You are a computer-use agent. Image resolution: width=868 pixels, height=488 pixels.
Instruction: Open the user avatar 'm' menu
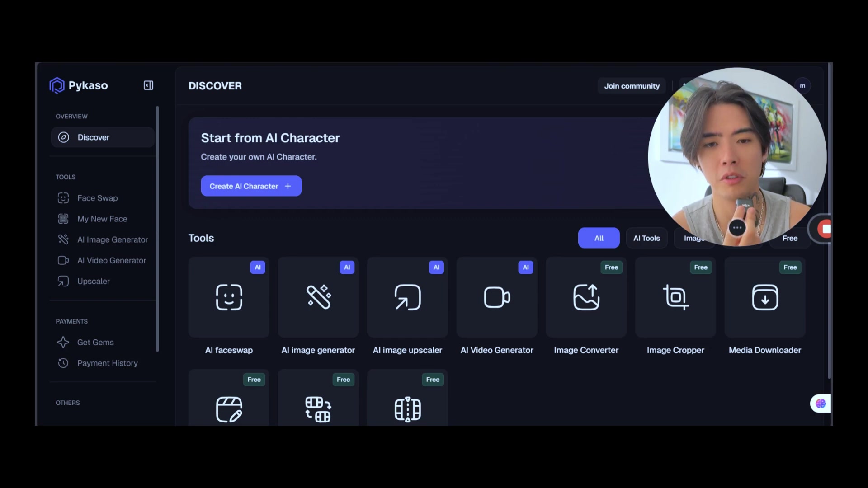802,85
